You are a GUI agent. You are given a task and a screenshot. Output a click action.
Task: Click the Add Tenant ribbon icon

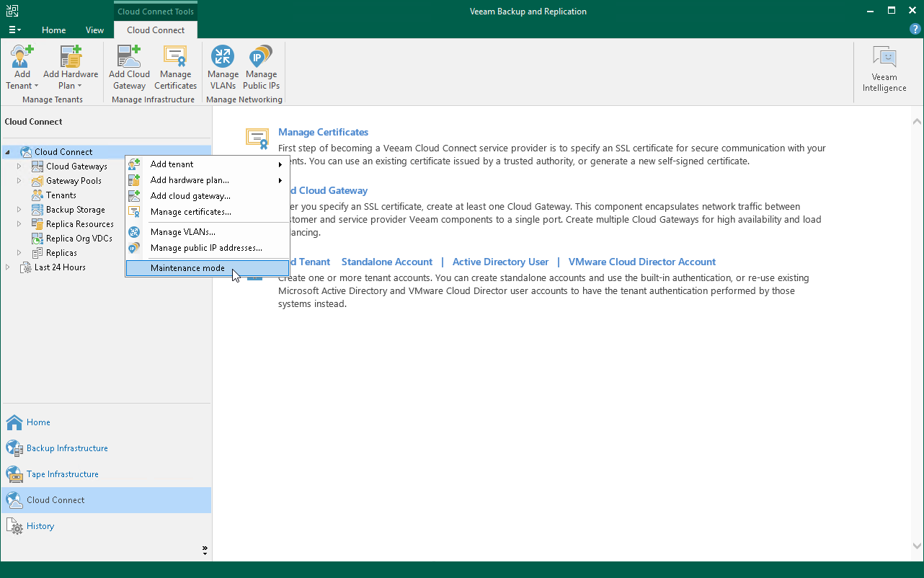[22, 56]
